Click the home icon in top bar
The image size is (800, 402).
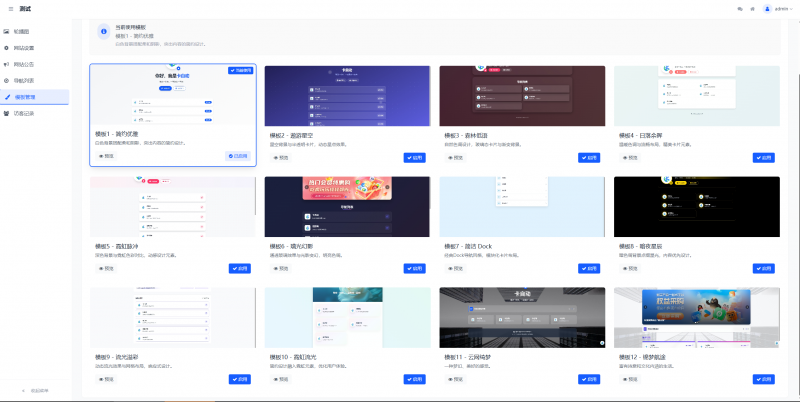(752, 8)
